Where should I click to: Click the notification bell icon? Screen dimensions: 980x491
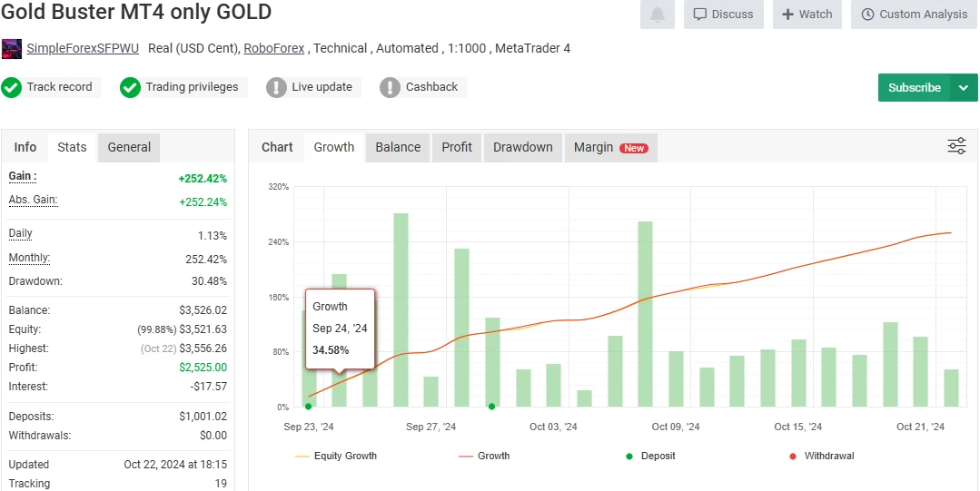pos(657,15)
